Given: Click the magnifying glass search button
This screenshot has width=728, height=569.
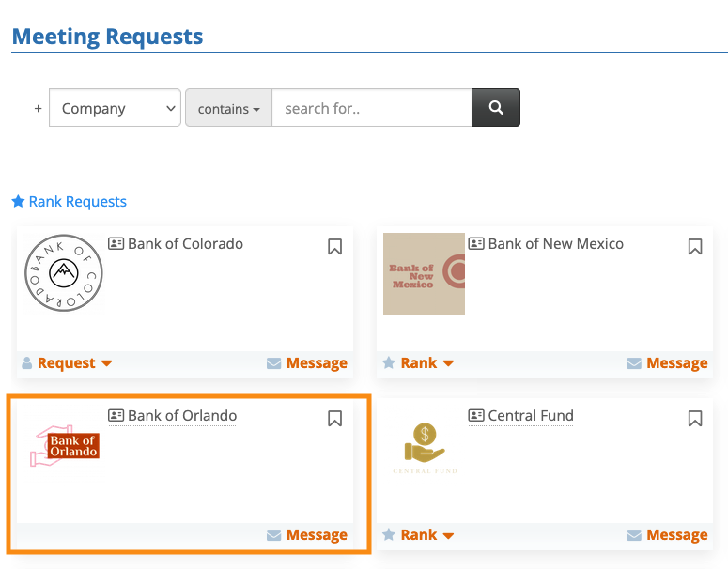Looking at the screenshot, I should click(x=495, y=108).
